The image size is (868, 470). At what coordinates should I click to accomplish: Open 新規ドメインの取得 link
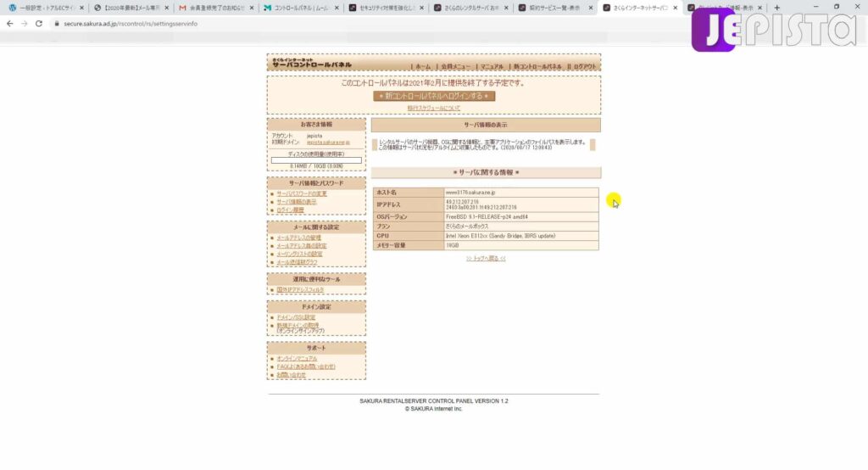tap(298, 325)
